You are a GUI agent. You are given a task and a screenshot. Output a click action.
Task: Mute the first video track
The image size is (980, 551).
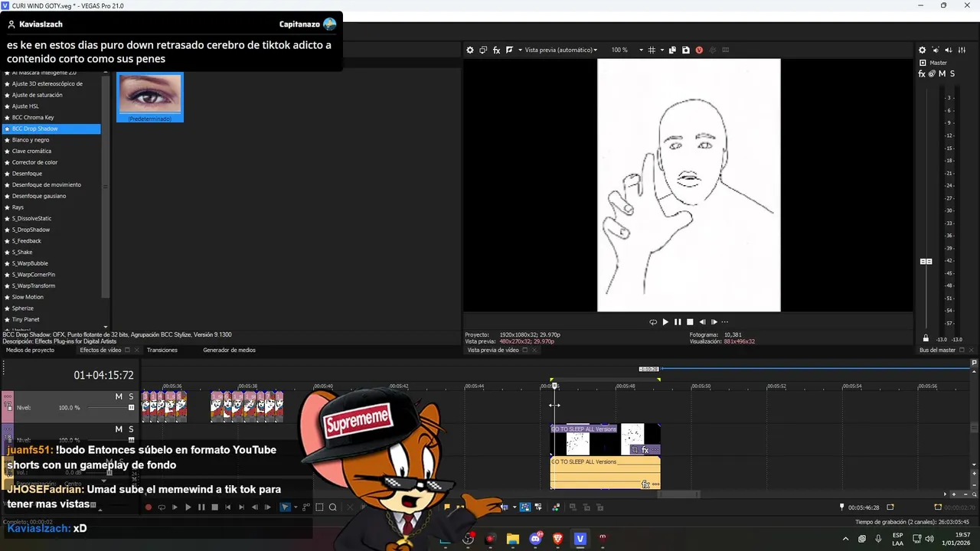[x=119, y=396]
